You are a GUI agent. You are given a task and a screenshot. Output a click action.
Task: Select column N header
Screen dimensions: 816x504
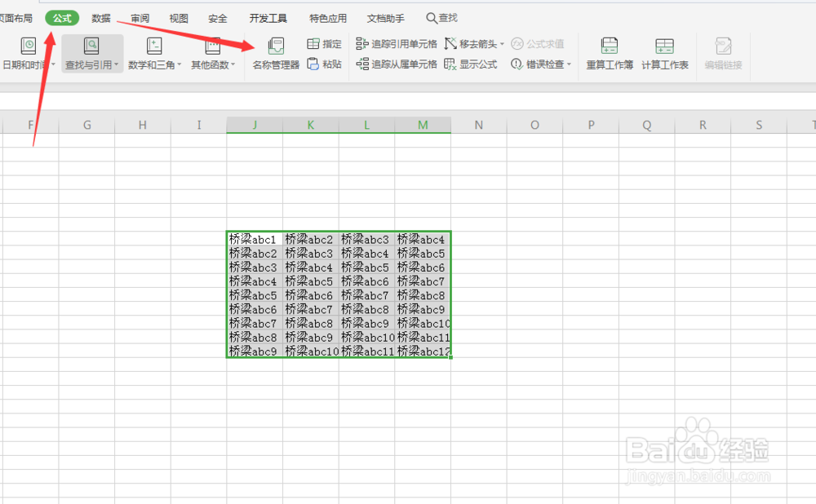479,125
